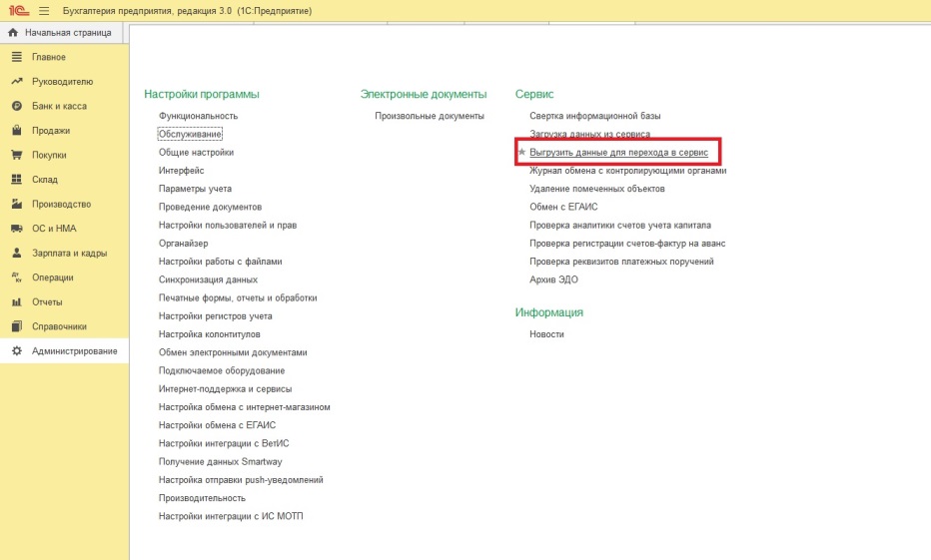Open Произвольные документы
The width and height of the screenshot is (931, 560).
click(x=430, y=116)
